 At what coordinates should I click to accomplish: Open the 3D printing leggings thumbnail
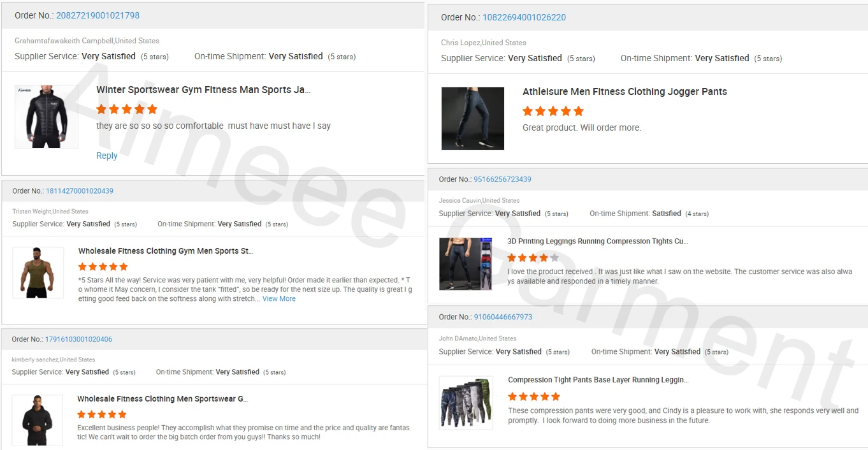tap(465, 264)
